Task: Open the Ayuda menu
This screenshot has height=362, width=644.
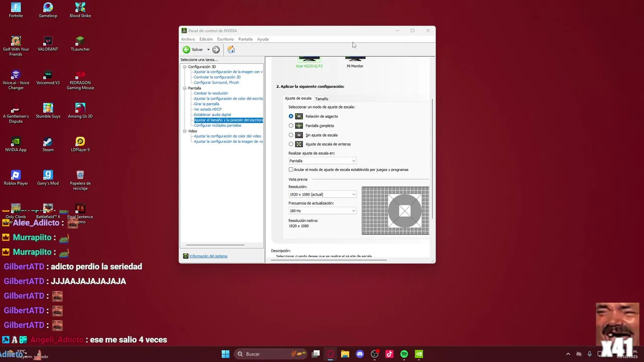Action: tap(263, 39)
